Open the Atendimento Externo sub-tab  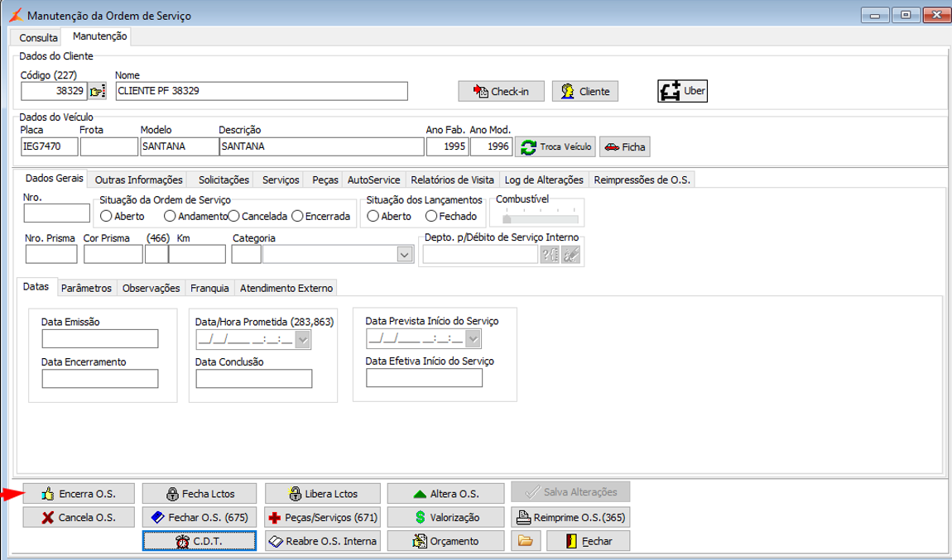[286, 288]
